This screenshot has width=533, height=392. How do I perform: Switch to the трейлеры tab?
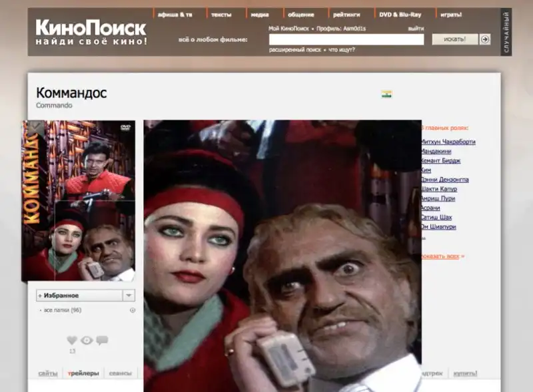[x=83, y=373]
